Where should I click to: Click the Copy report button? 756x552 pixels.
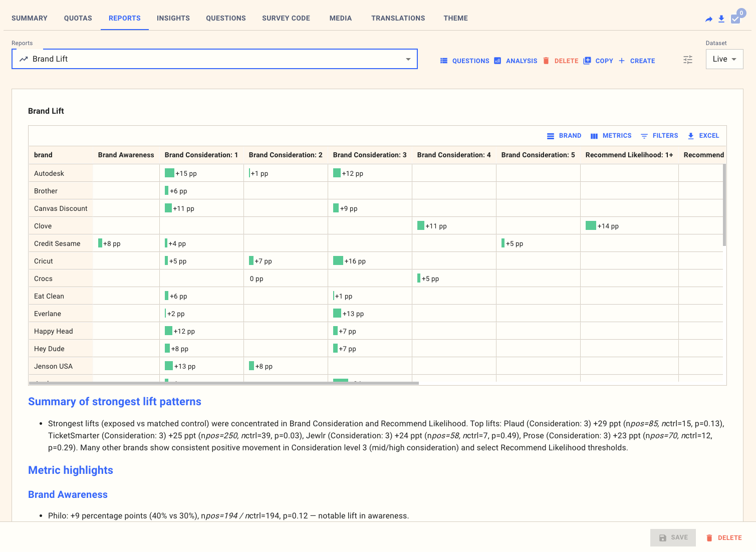point(598,61)
